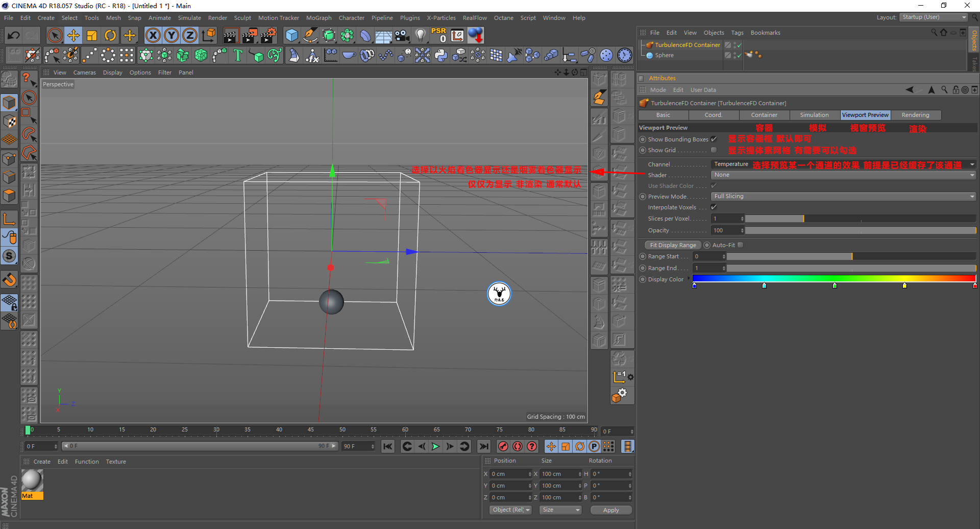Click the magnet Snap icon

[x=9, y=280]
